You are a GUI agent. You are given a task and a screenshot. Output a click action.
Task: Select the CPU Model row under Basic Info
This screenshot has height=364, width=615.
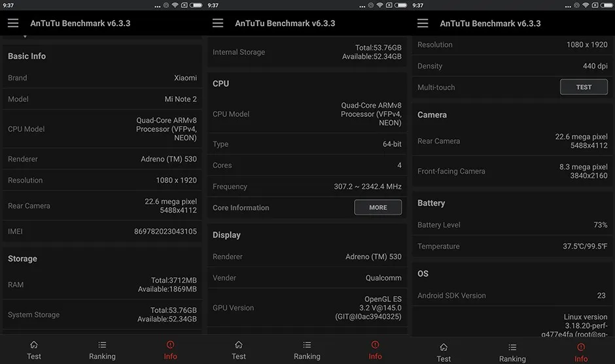point(102,129)
